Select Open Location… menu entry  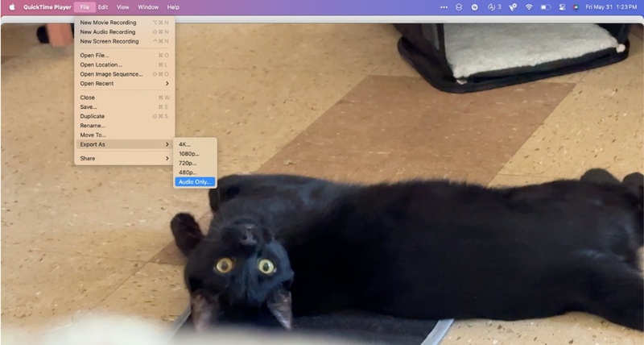(124, 65)
